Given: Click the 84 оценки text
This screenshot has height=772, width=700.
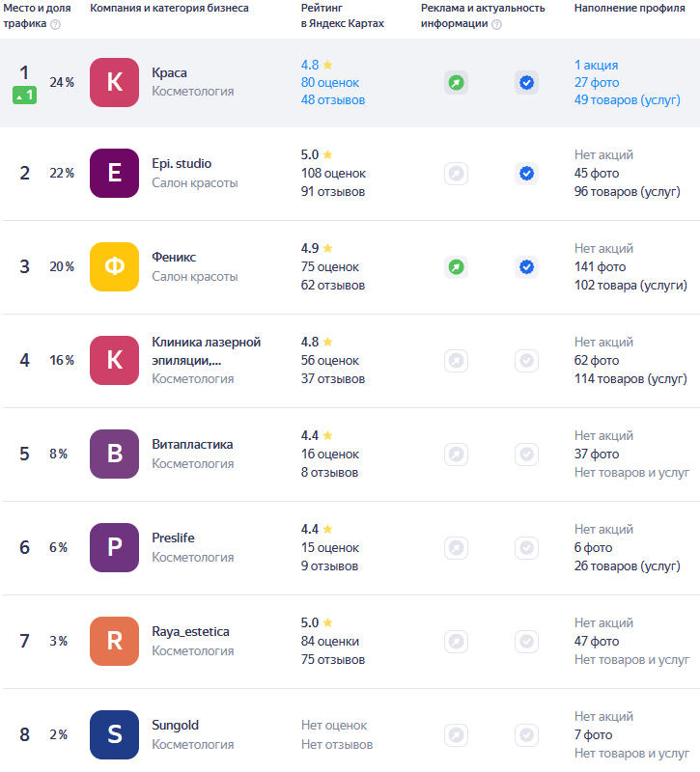Looking at the screenshot, I should coord(330,642).
